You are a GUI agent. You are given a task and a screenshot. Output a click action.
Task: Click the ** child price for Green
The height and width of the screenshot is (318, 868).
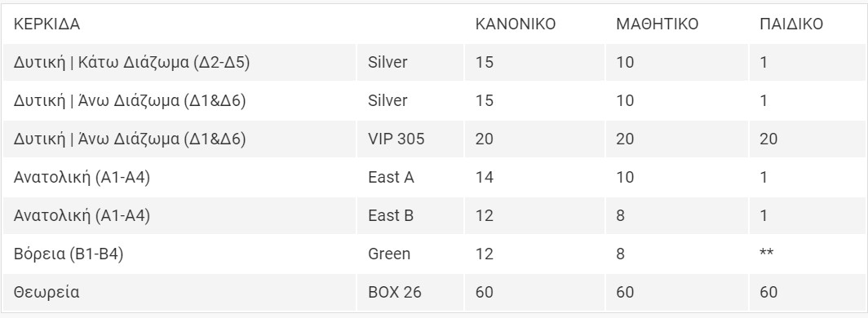tap(767, 254)
